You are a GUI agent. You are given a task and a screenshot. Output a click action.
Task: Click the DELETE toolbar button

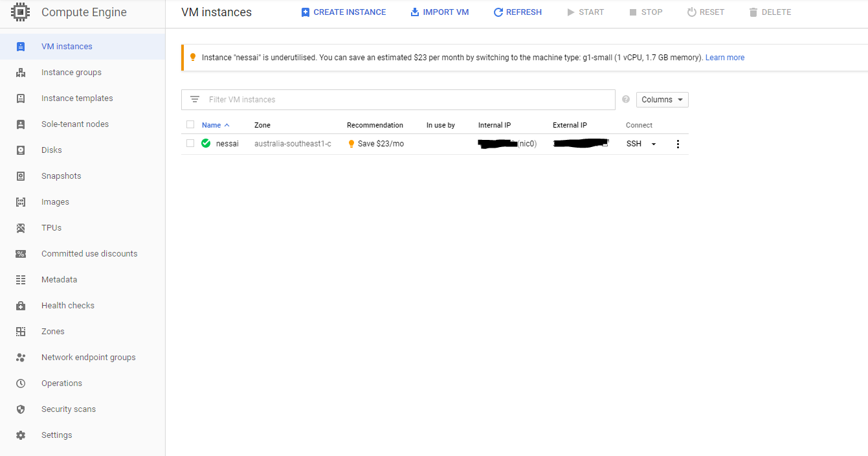point(770,12)
